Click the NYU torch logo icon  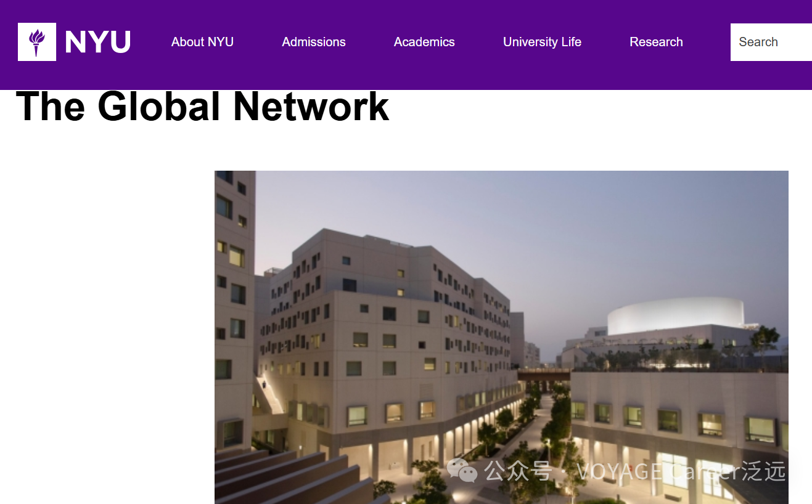(37, 42)
